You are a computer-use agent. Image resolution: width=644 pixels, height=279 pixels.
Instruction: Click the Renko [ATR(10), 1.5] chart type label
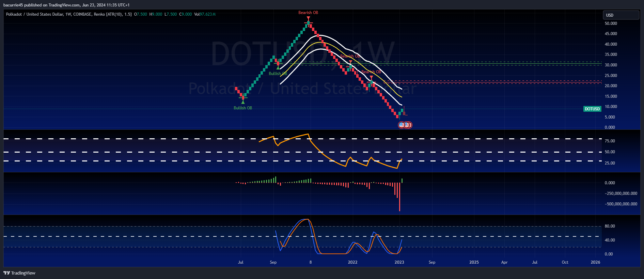coord(113,14)
